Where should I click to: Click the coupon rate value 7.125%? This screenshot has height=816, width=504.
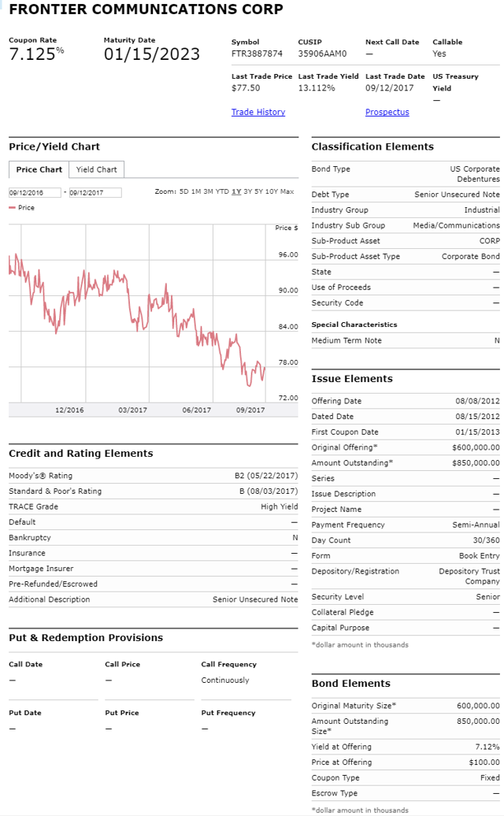[x=36, y=54]
